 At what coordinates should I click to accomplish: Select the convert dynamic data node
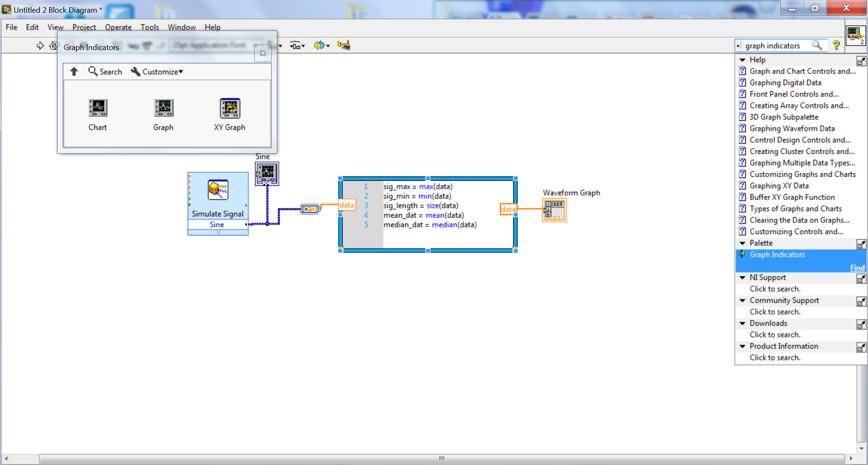(310, 209)
